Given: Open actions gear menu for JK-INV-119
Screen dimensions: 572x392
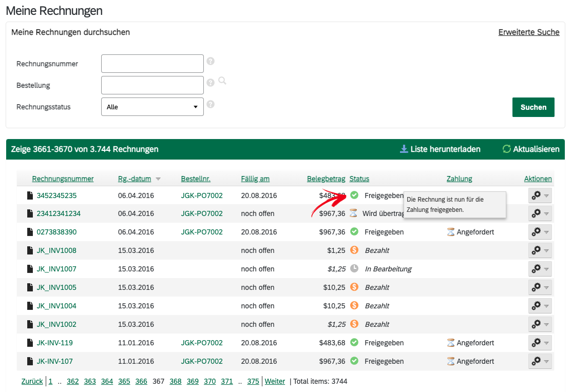Looking at the screenshot, I should [540, 343].
